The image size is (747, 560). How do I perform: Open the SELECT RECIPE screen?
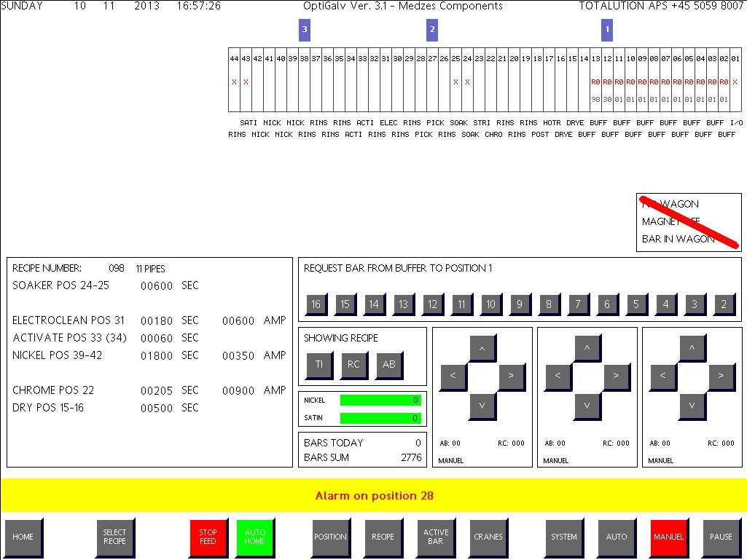coord(115,537)
